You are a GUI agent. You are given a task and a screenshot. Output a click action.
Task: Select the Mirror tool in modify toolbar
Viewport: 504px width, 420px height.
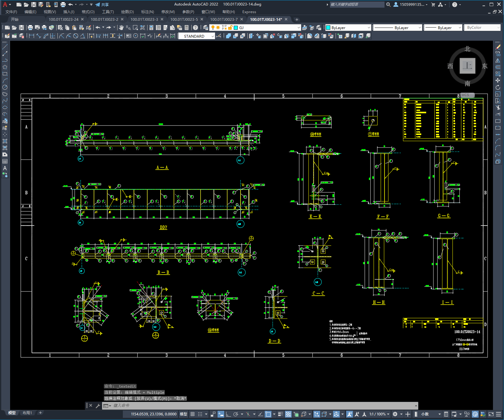coord(498,60)
